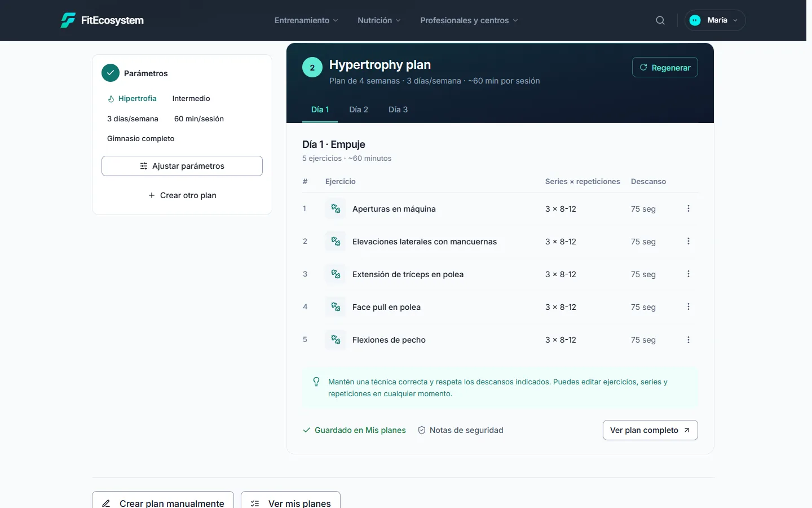Viewport: 812px width, 508px height.
Task: Open options menu for Aperturas en máquina
Action: click(x=689, y=209)
